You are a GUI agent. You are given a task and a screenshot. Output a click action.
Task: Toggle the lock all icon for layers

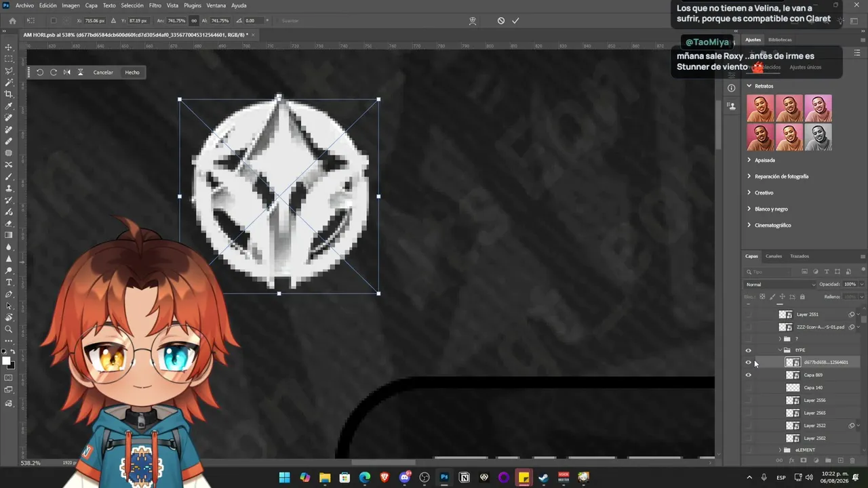click(802, 297)
